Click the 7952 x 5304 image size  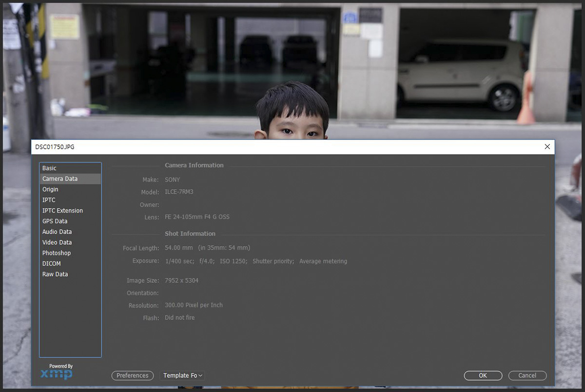(182, 281)
